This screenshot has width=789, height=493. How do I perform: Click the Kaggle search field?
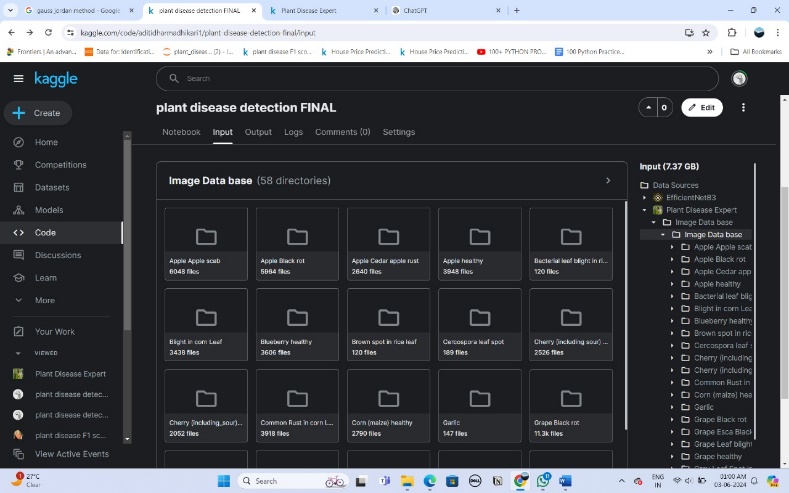(x=437, y=79)
